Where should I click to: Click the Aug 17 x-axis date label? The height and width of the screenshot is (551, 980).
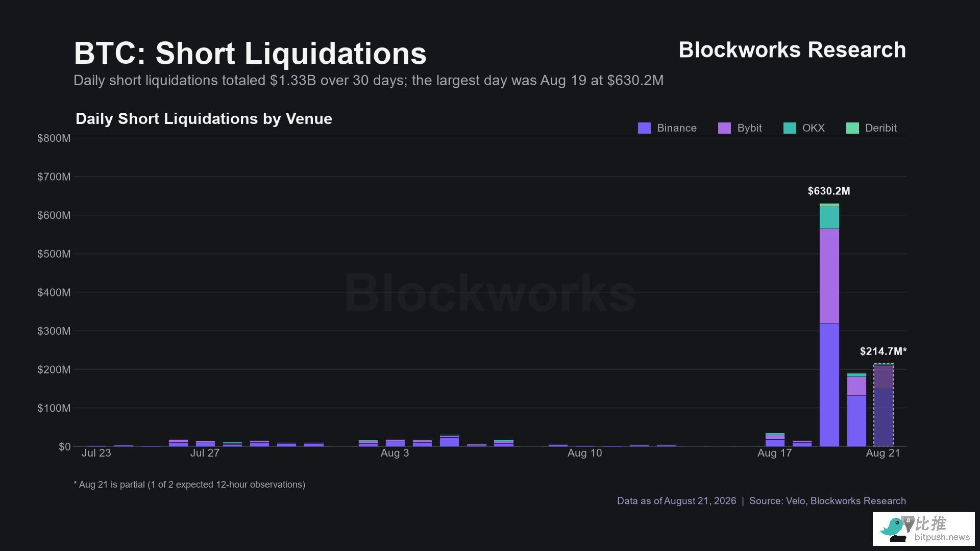(x=774, y=453)
